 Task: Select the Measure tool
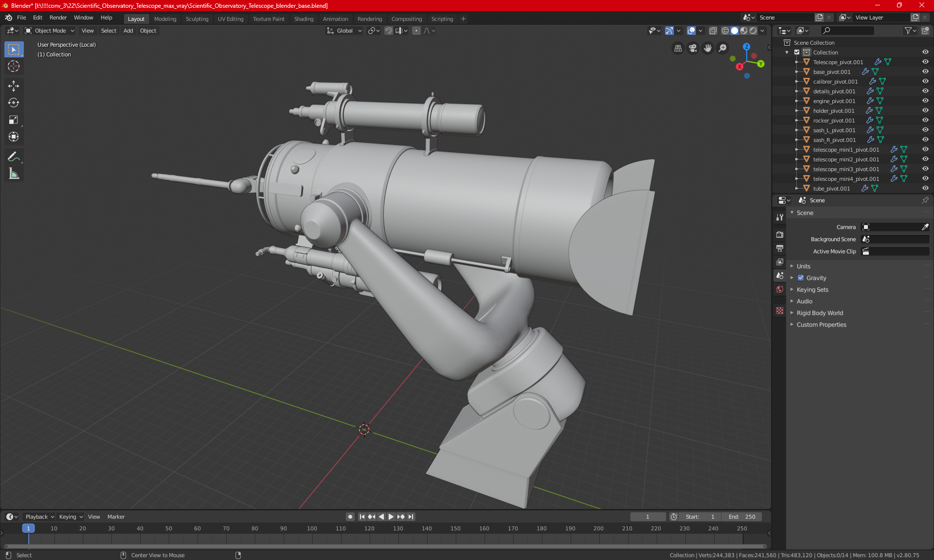pos(14,174)
